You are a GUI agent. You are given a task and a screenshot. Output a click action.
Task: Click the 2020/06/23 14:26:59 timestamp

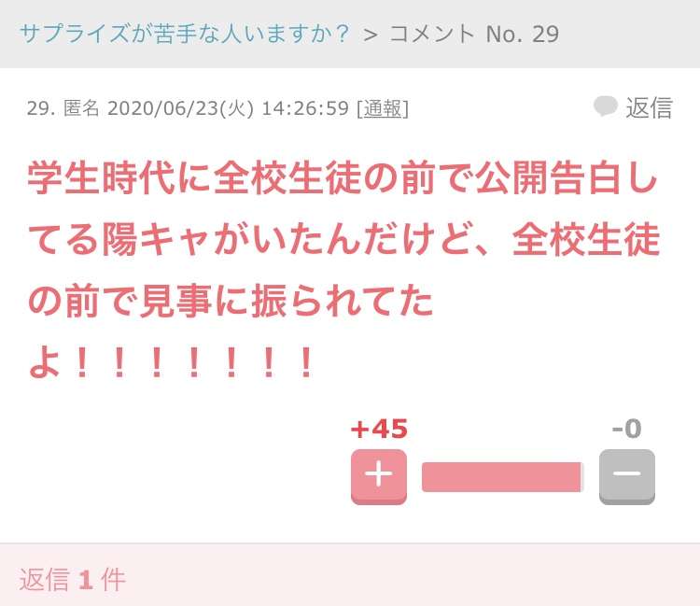tap(228, 108)
